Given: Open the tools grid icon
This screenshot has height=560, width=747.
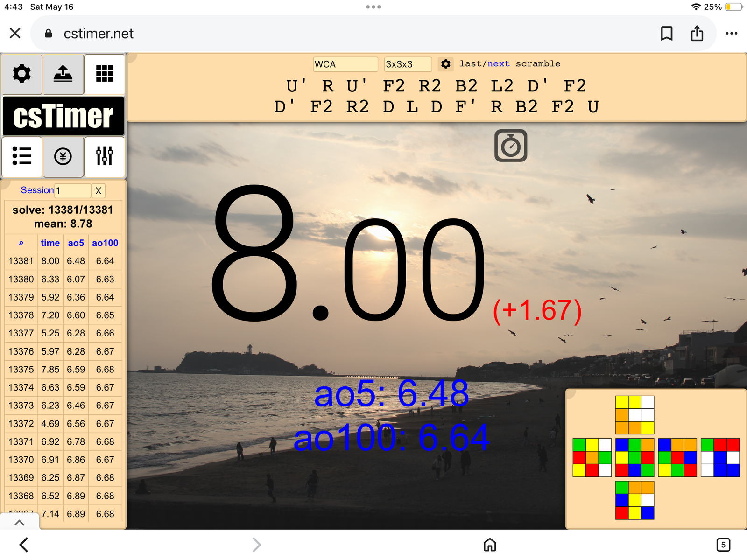Looking at the screenshot, I should pos(105,74).
